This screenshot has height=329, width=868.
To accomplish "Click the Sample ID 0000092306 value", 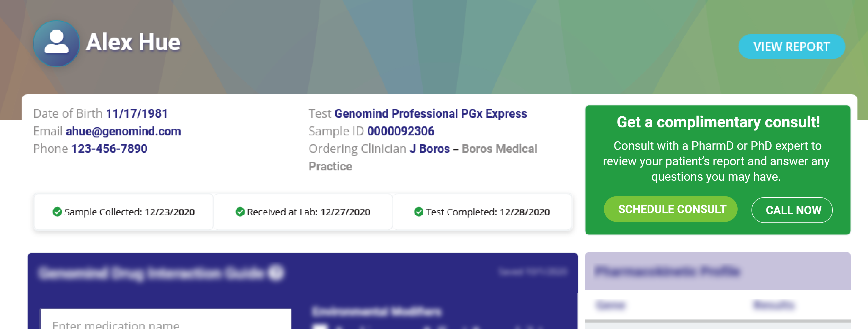I will point(401,131).
